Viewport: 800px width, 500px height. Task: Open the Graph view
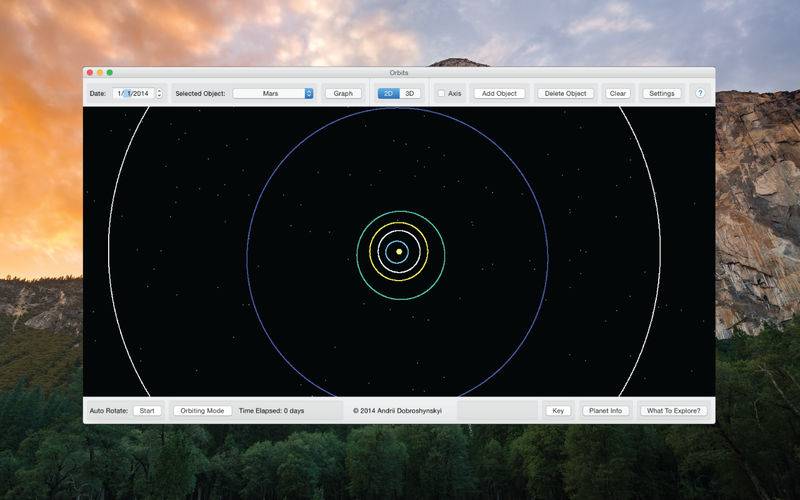(343, 93)
